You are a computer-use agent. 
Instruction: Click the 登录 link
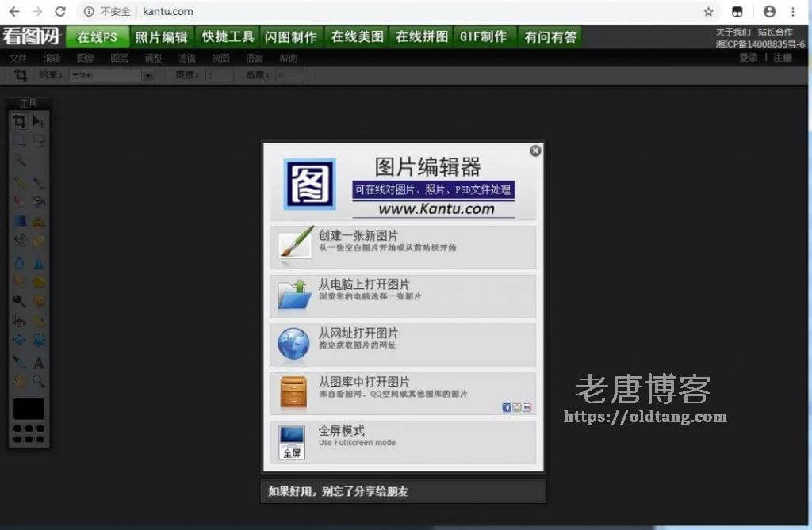tap(748, 58)
